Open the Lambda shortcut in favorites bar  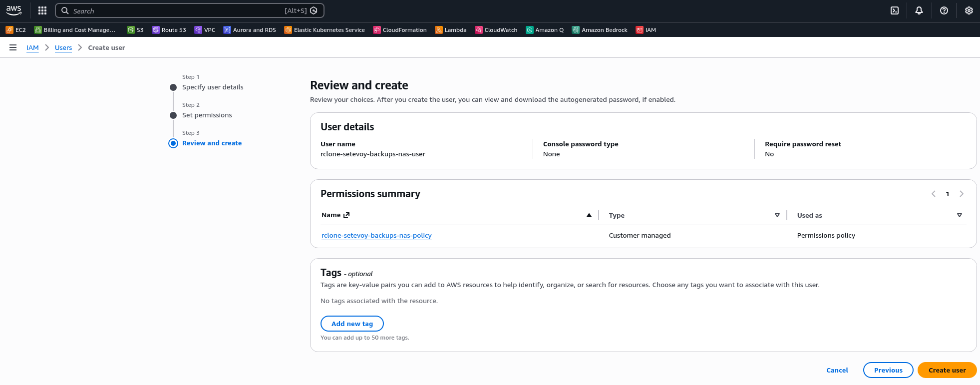pos(451,30)
